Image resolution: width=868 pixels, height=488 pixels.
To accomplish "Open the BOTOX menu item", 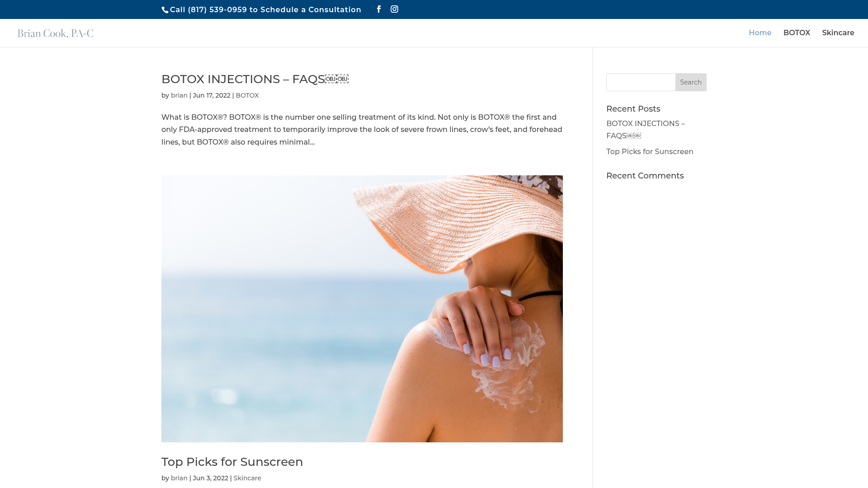I will 797,33.
